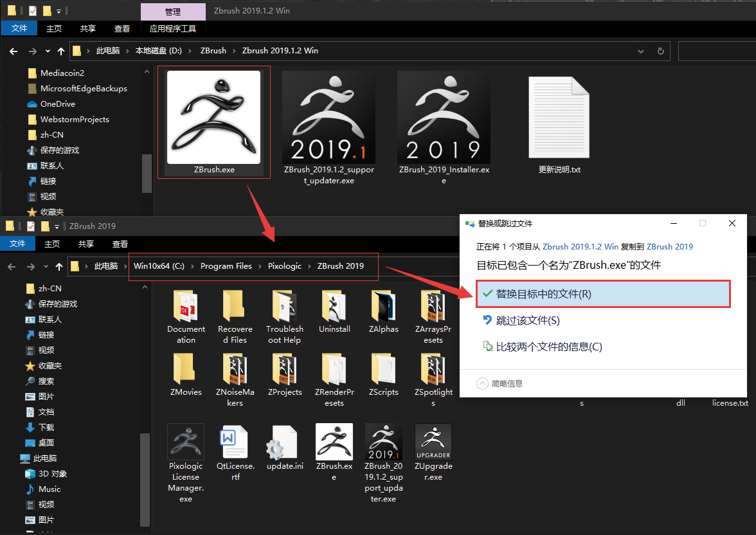Click the refresh button in upper address bar

tap(660, 51)
